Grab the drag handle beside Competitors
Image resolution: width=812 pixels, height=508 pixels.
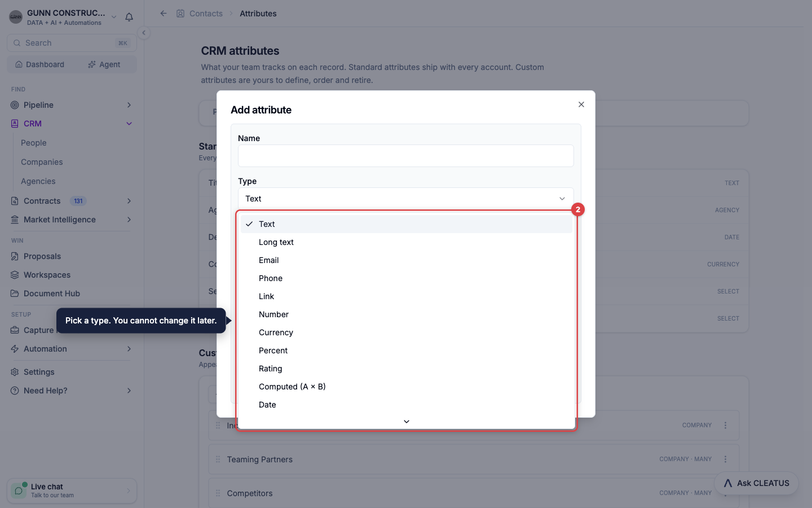218,493
